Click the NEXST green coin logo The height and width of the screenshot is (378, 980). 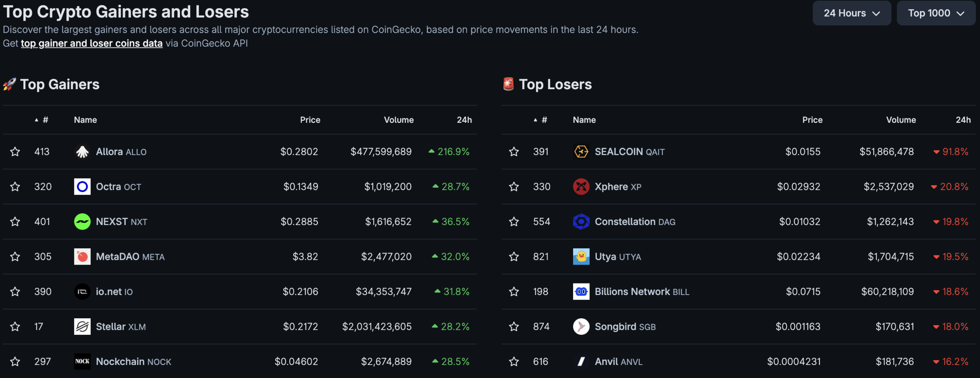point(82,222)
